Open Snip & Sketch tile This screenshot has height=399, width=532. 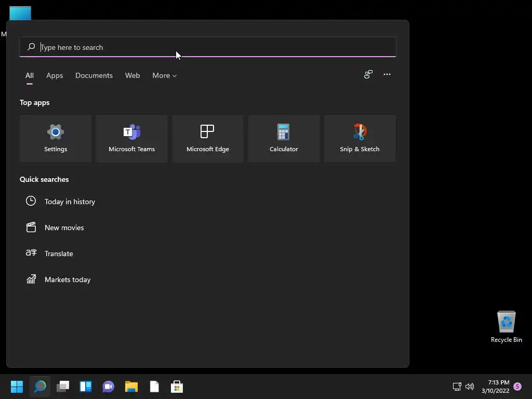tap(360, 139)
